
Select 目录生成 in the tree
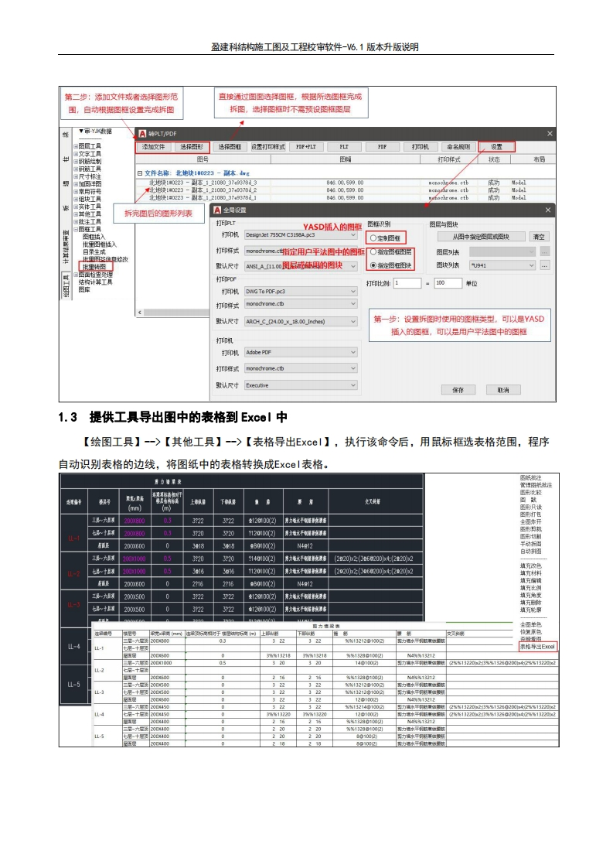click(94, 251)
